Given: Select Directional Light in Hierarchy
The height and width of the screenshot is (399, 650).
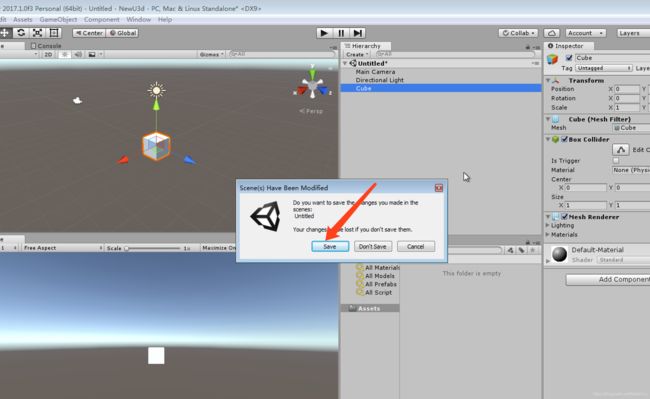Looking at the screenshot, I should coord(379,80).
